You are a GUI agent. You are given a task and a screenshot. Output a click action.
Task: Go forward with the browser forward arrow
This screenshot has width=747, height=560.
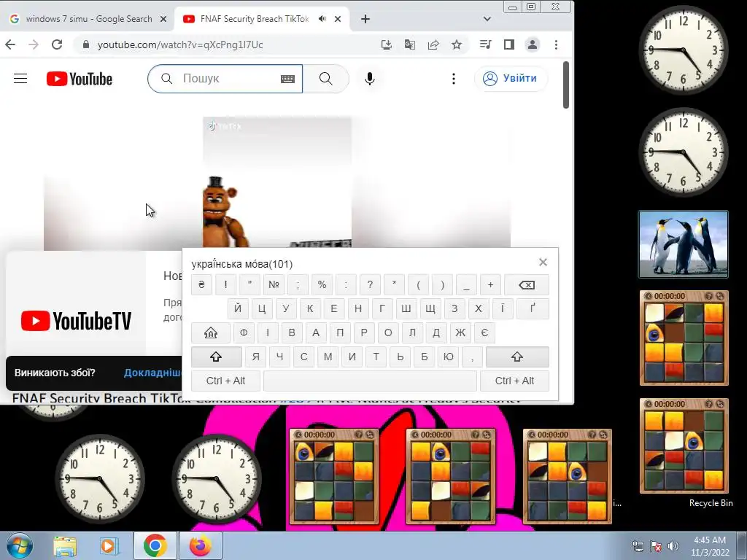34,44
